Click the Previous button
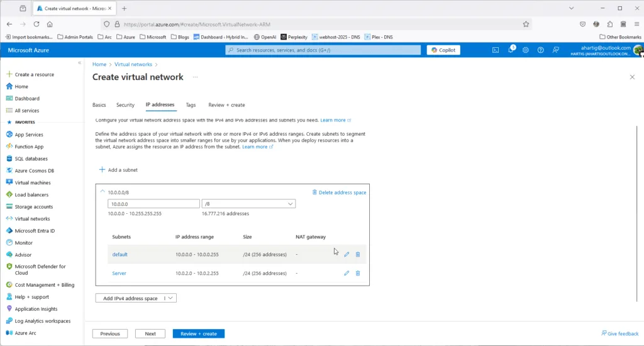 [x=110, y=333]
